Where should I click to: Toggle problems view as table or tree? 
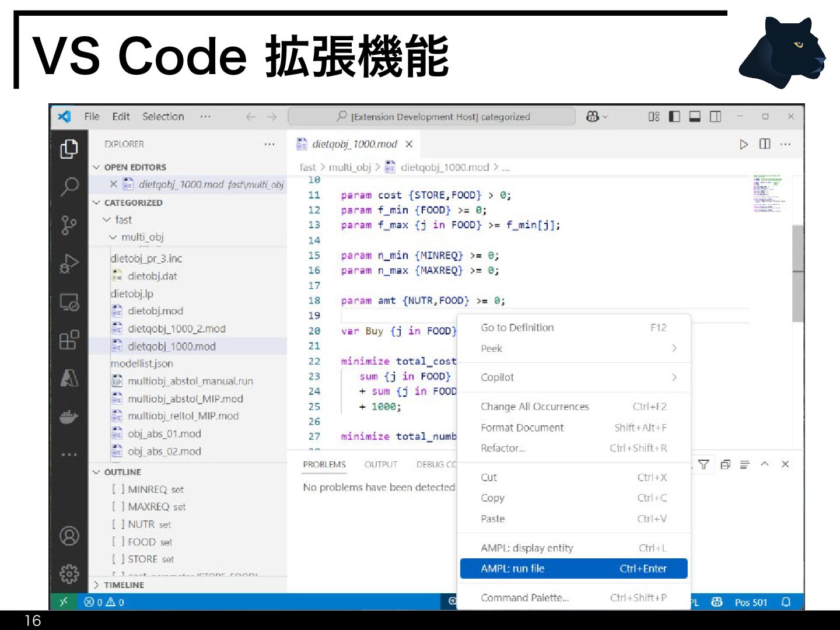tap(744, 464)
